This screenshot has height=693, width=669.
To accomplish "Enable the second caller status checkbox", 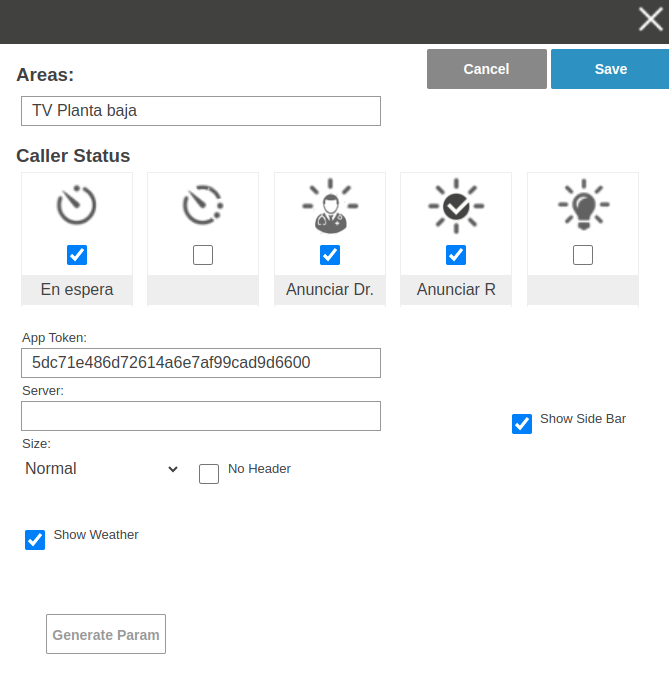I will [203, 255].
